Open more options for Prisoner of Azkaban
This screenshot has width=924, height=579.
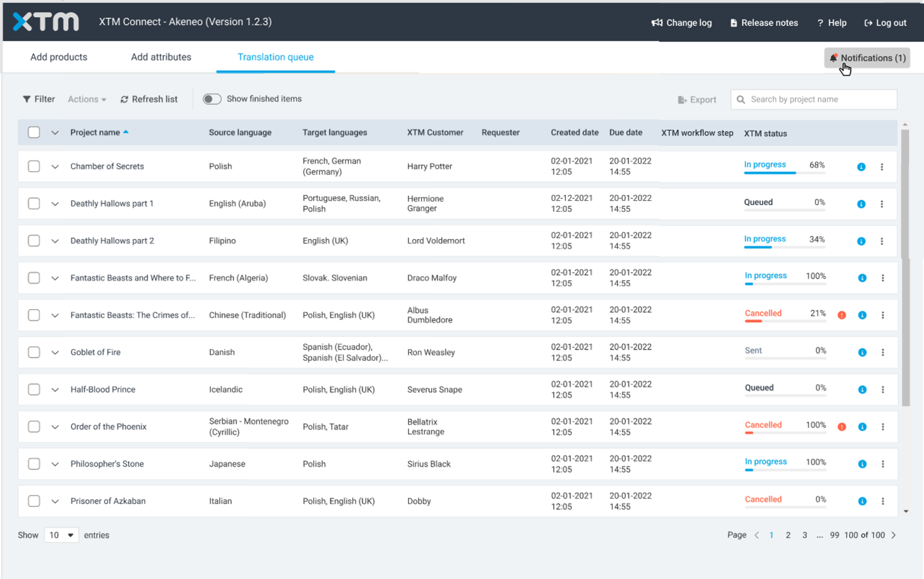coord(883,501)
